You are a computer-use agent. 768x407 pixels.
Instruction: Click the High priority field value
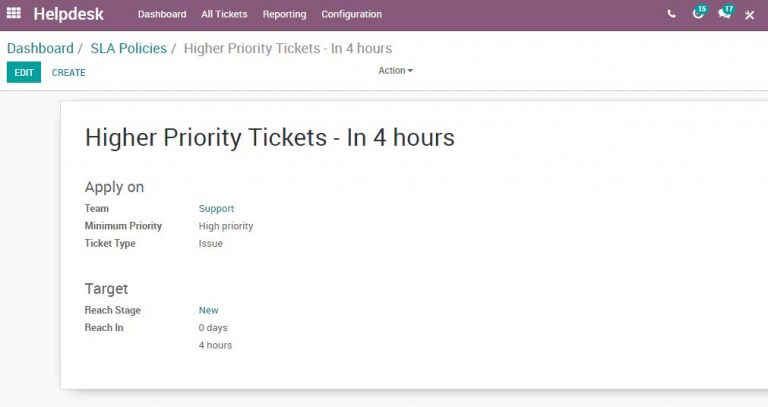click(x=226, y=226)
